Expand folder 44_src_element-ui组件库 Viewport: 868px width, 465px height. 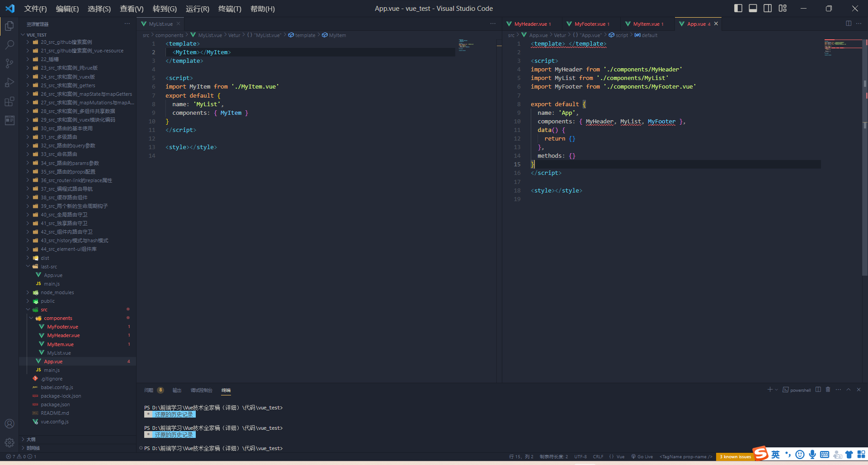[68, 249]
